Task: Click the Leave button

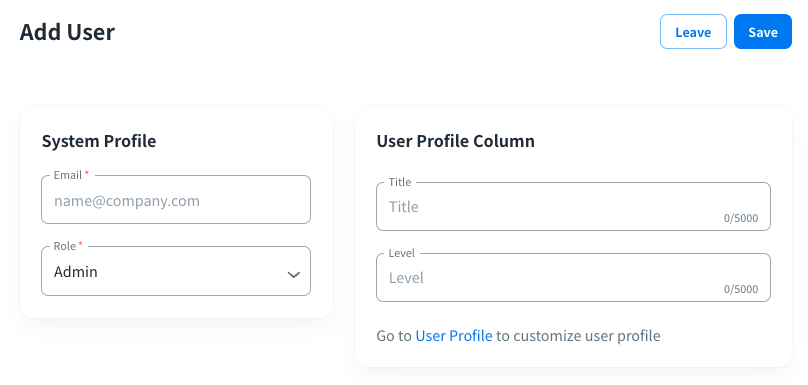Action: tap(693, 32)
